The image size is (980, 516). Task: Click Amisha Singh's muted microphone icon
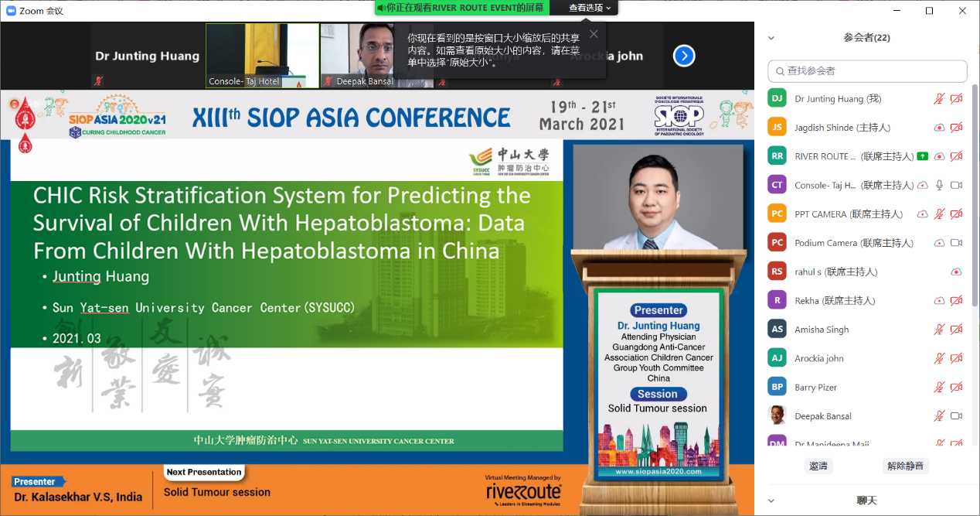pyautogui.click(x=939, y=330)
